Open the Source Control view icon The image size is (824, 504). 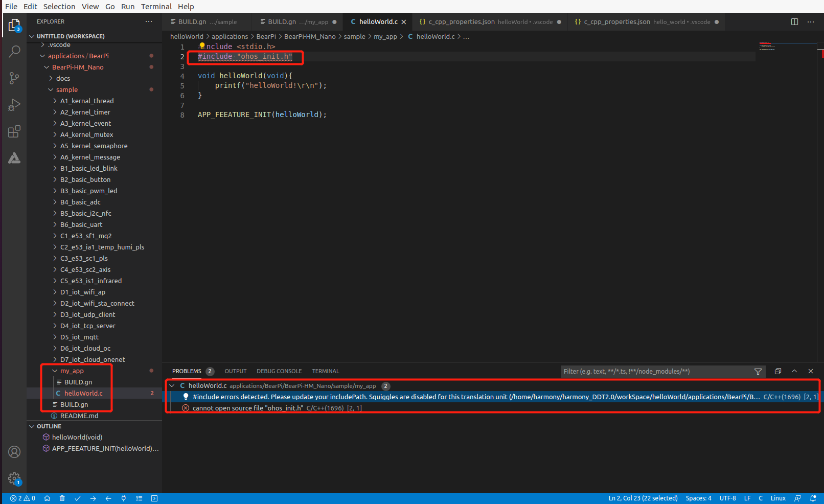[x=14, y=78]
